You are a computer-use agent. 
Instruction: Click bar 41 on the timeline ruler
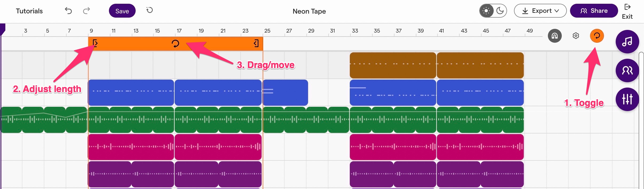tap(442, 31)
